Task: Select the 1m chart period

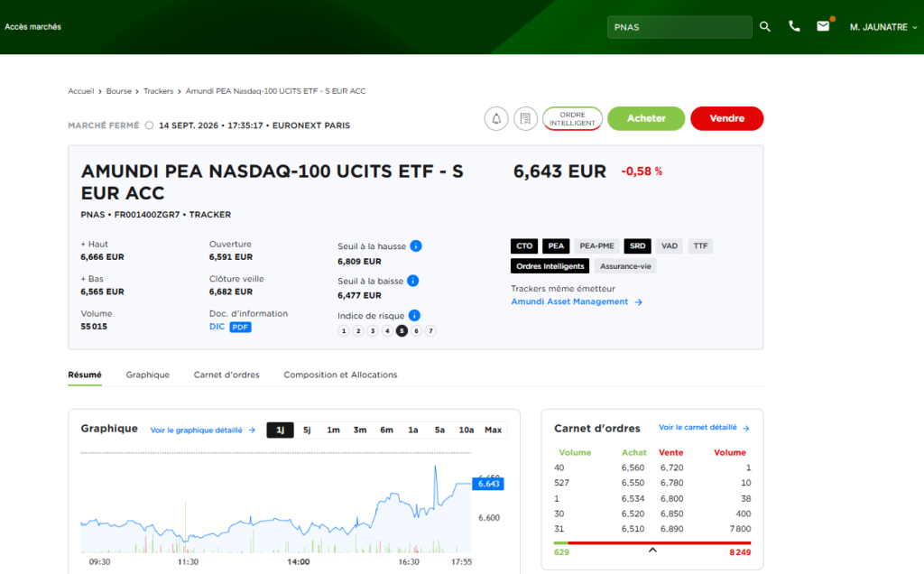Action: [334, 430]
